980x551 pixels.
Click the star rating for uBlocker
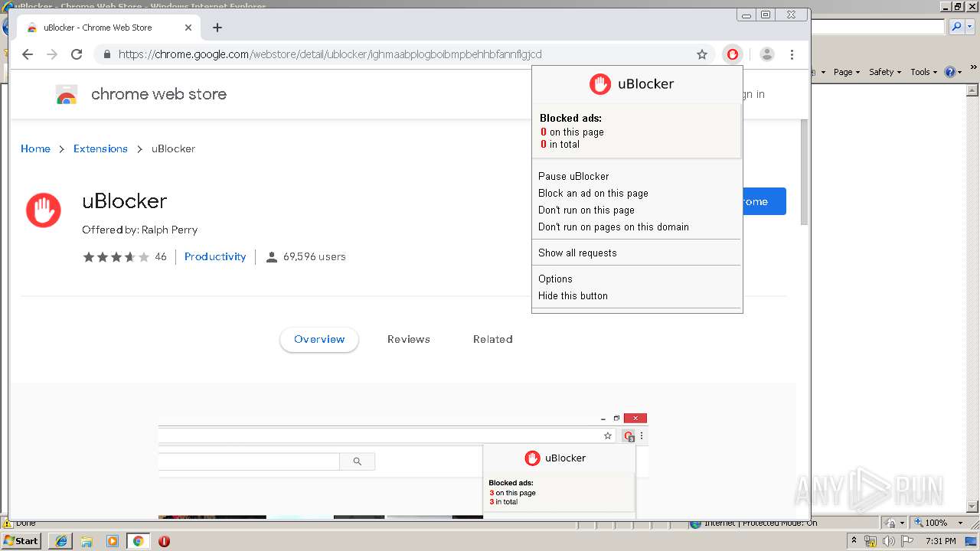pyautogui.click(x=116, y=257)
